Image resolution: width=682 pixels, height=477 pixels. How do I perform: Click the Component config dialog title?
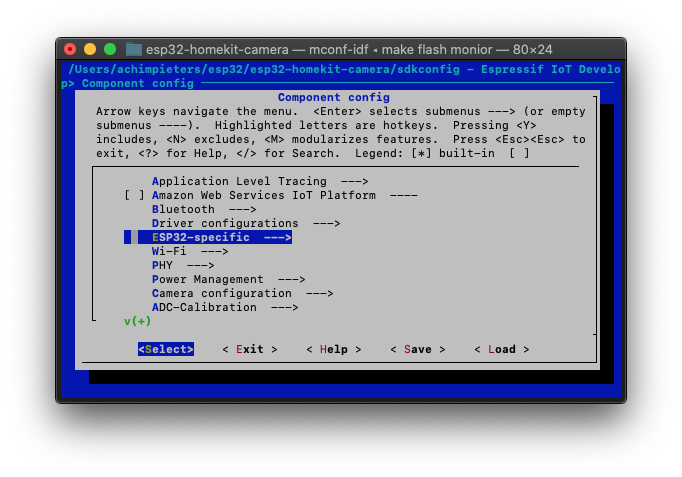coord(334,97)
